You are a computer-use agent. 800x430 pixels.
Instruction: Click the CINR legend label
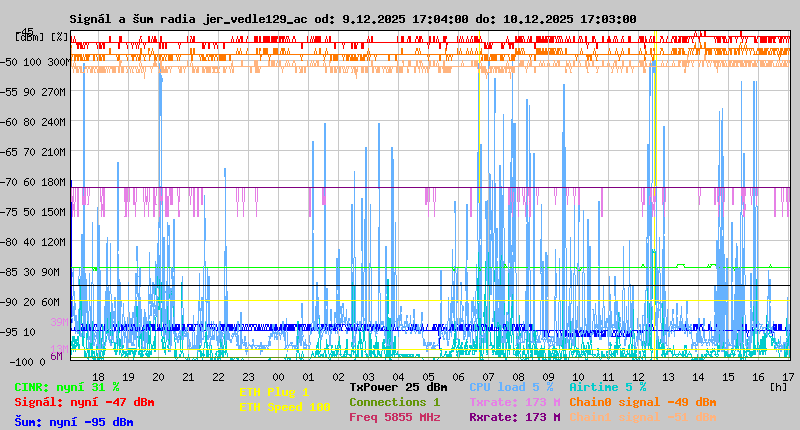point(67,387)
